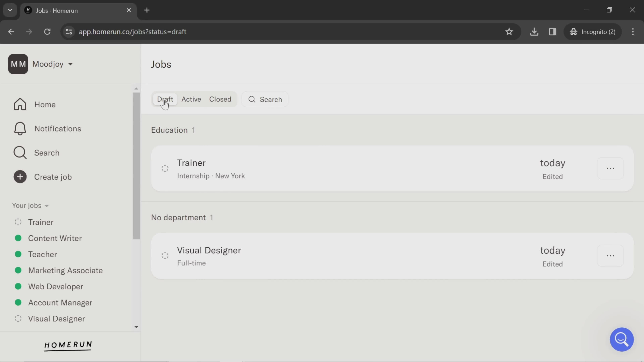644x362 pixels.
Task: Open Teacher in Your jobs
Action: coord(42,254)
